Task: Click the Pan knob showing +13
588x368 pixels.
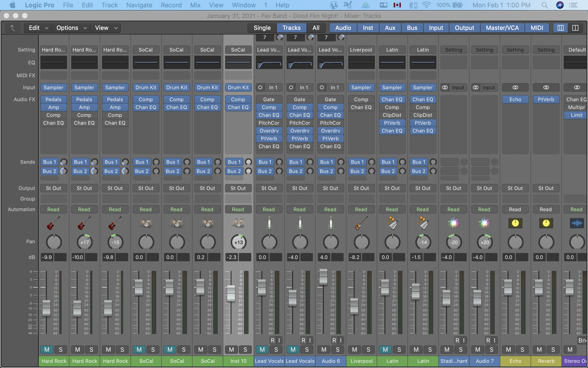Action: [x=238, y=242]
